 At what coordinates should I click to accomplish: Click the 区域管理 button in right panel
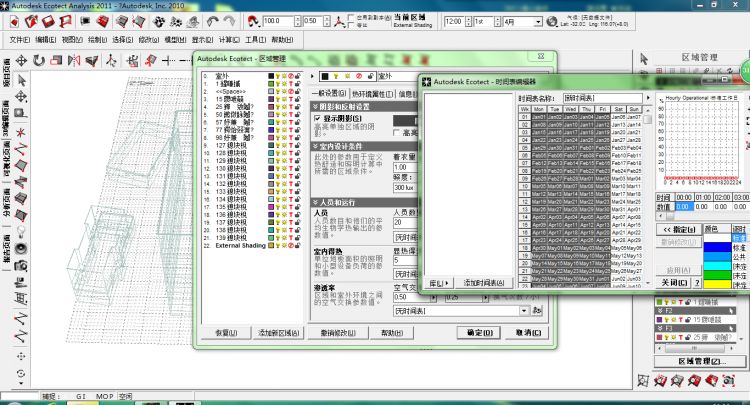699,361
